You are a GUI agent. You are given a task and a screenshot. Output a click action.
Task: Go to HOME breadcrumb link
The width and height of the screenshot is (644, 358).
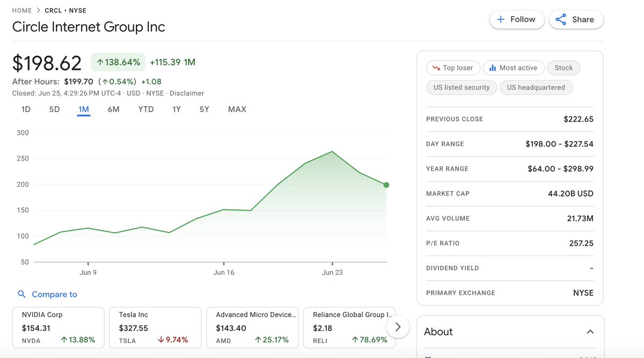click(x=23, y=11)
